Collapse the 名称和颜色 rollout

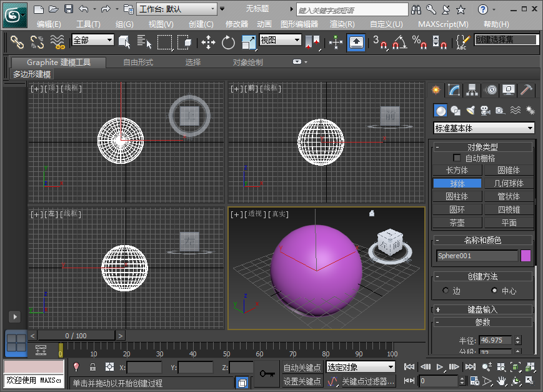482,240
